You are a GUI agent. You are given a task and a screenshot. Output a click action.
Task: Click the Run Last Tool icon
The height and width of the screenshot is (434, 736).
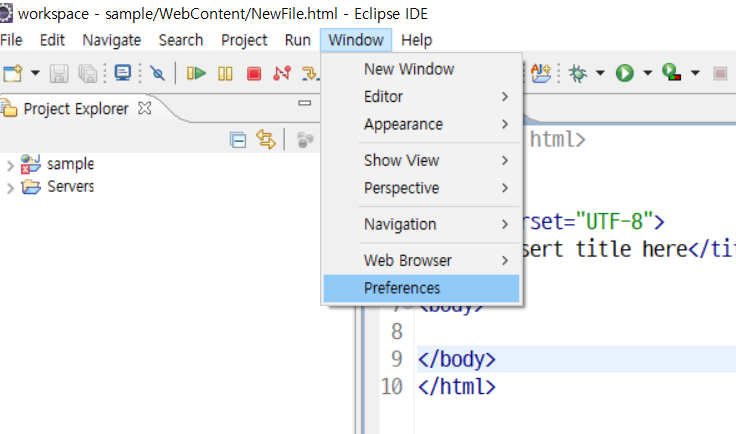(672, 73)
